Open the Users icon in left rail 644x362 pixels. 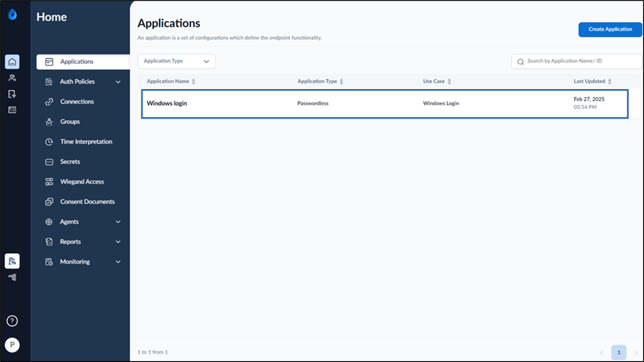click(12, 78)
